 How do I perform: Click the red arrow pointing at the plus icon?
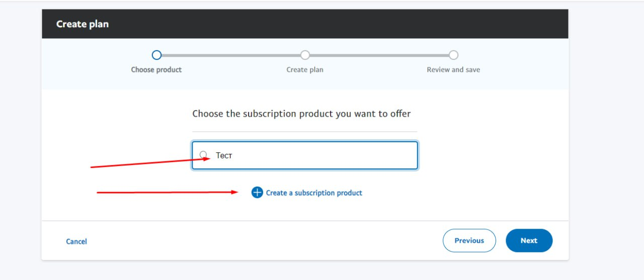[x=167, y=192]
